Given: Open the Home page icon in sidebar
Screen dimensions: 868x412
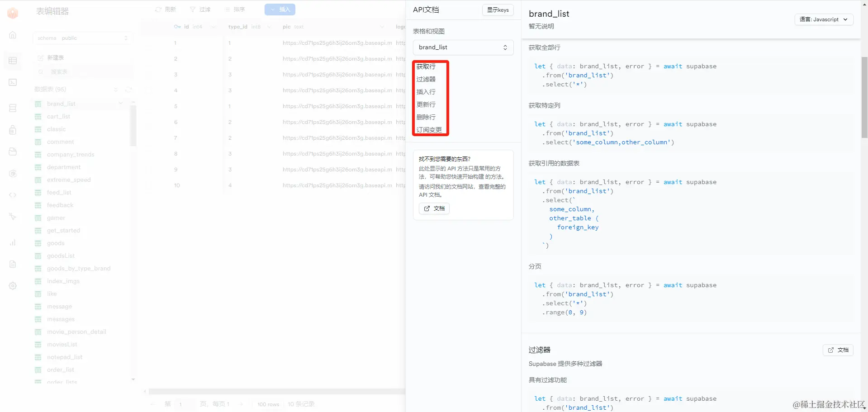Looking at the screenshot, I should point(13,35).
